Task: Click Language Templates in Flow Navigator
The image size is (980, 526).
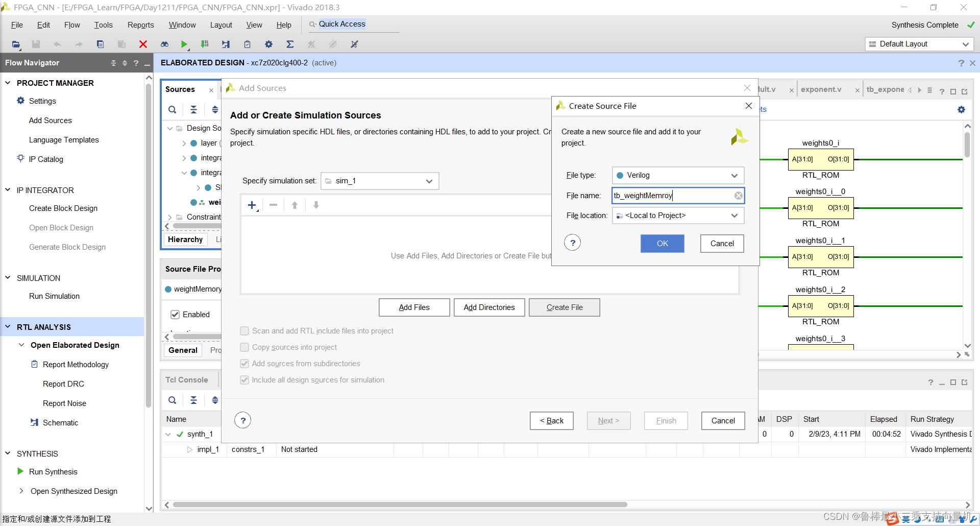Action: click(x=64, y=140)
